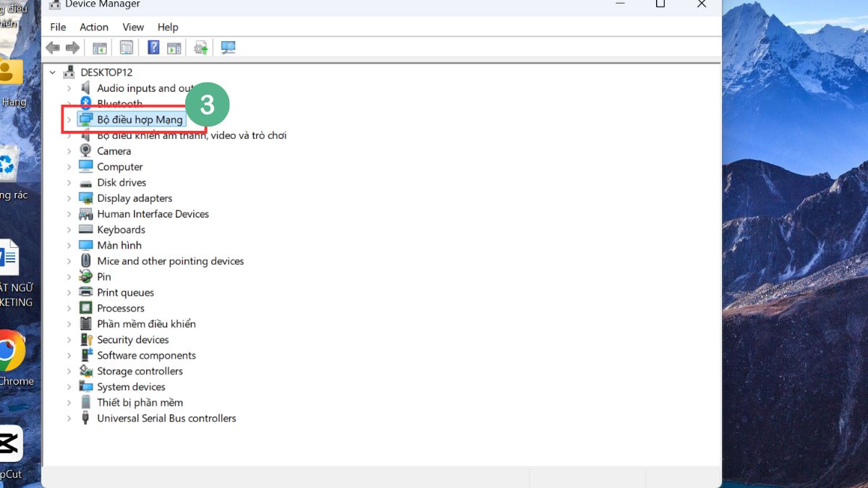The height and width of the screenshot is (488, 868).
Task: Click the chip icon beside Processors
Action: point(85,308)
